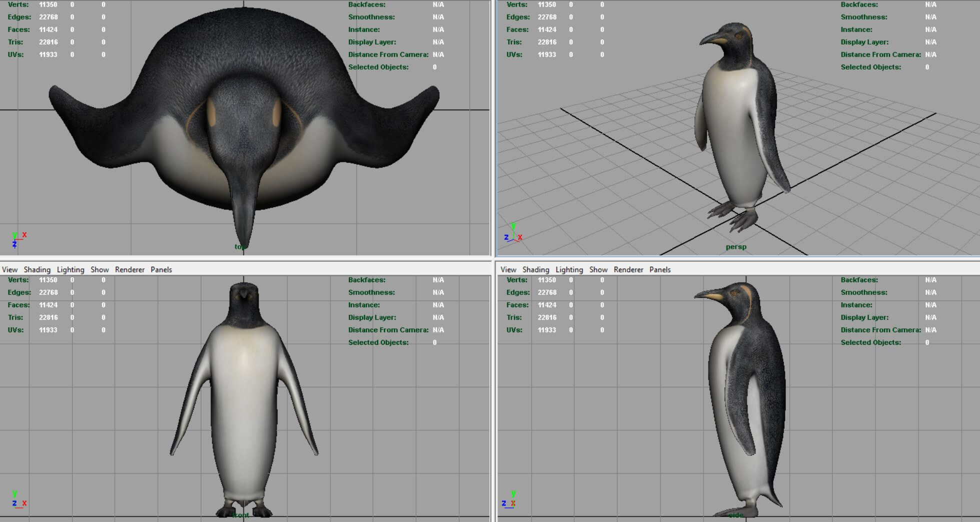Open Shading menu of the front viewport
Viewport: 980px width, 522px height.
[x=37, y=269]
